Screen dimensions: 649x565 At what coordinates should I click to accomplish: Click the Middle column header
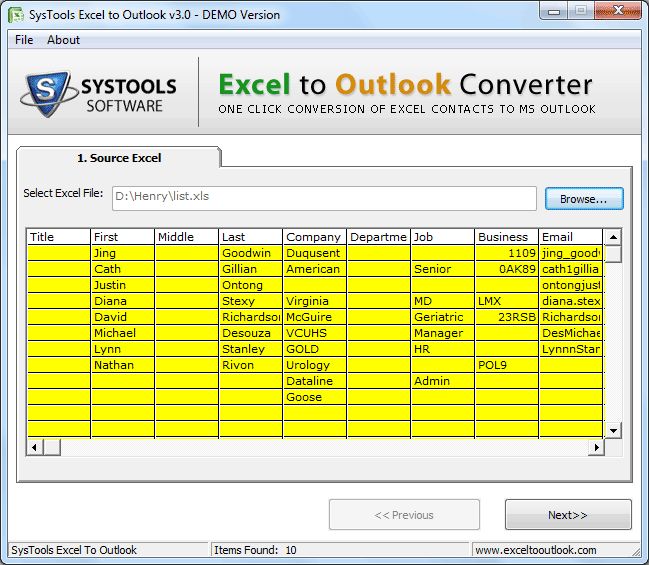187,237
